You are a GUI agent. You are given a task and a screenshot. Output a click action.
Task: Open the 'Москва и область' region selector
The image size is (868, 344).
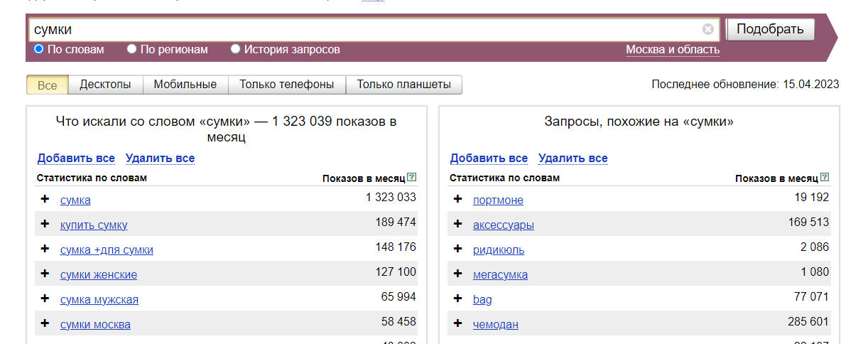pyautogui.click(x=673, y=50)
